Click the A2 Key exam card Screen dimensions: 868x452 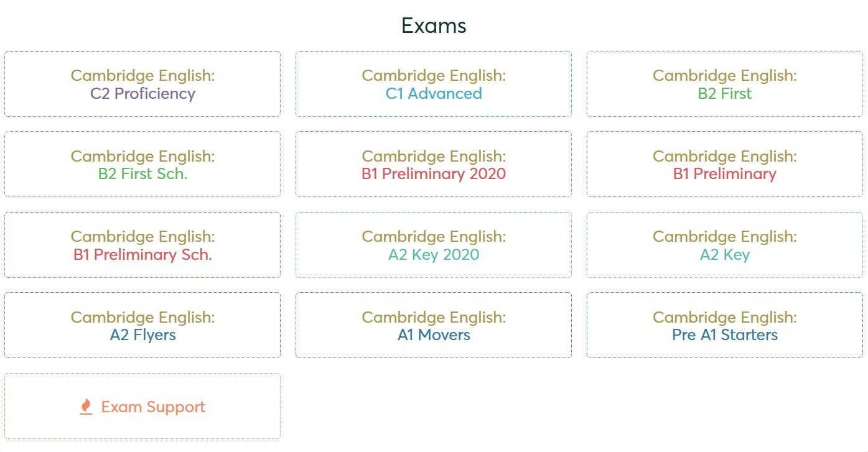(724, 255)
